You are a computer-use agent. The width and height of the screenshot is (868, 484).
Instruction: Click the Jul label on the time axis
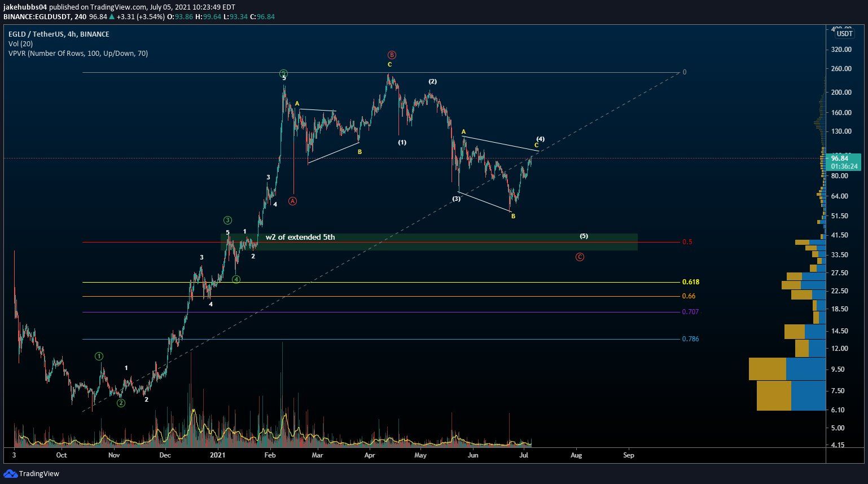pyautogui.click(x=524, y=455)
